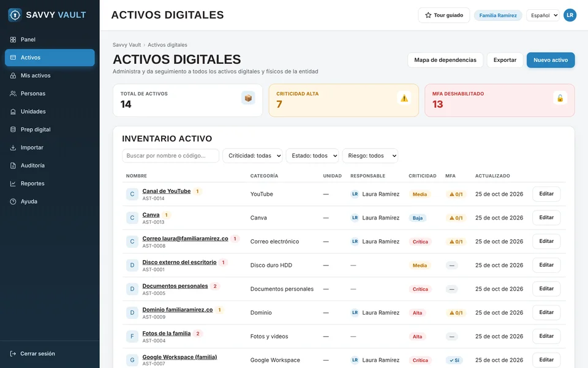Click the Personas people icon
This screenshot has height=368, width=588.
13,93
